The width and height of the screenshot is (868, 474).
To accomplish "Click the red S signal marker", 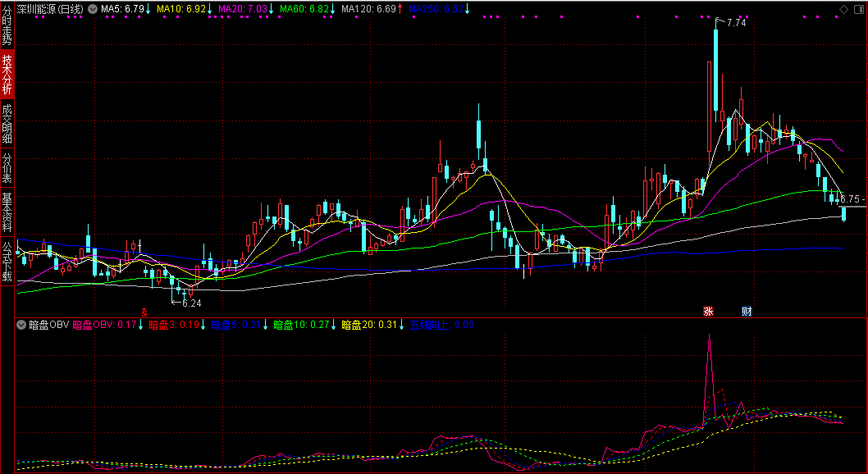I will point(144,312).
